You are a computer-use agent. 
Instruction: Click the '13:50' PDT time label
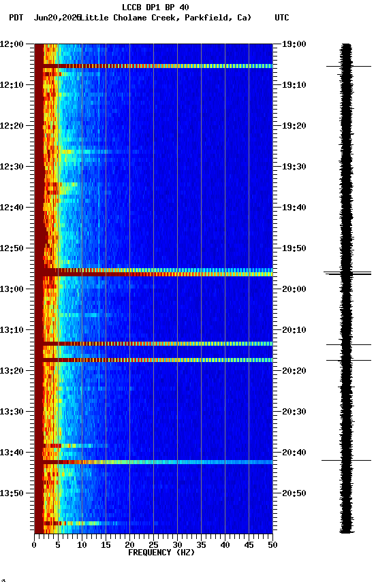click(12, 493)
